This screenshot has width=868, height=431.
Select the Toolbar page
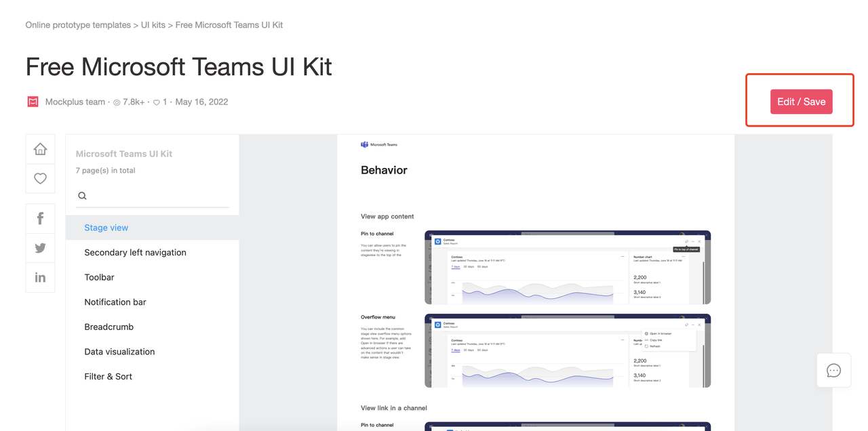[x=99, y=277]
